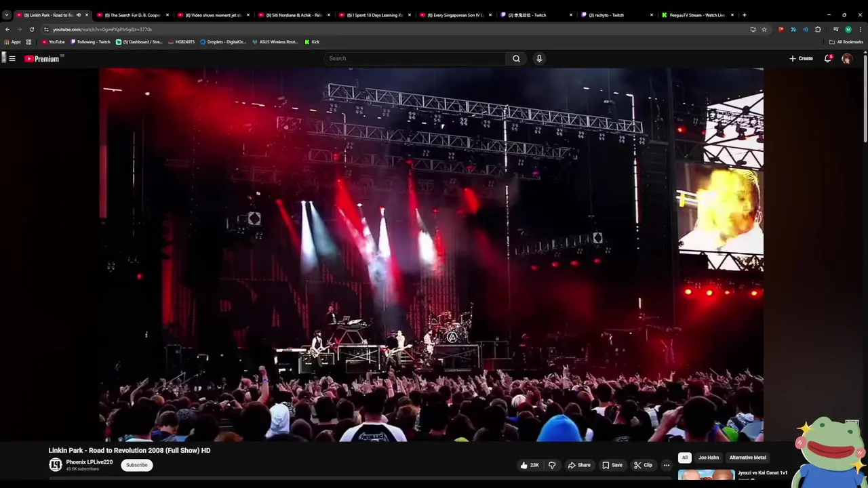Viewport: 868px width, 488px height.
Task: Open the sound waves extension icon
Action: (x=806, y=29)
